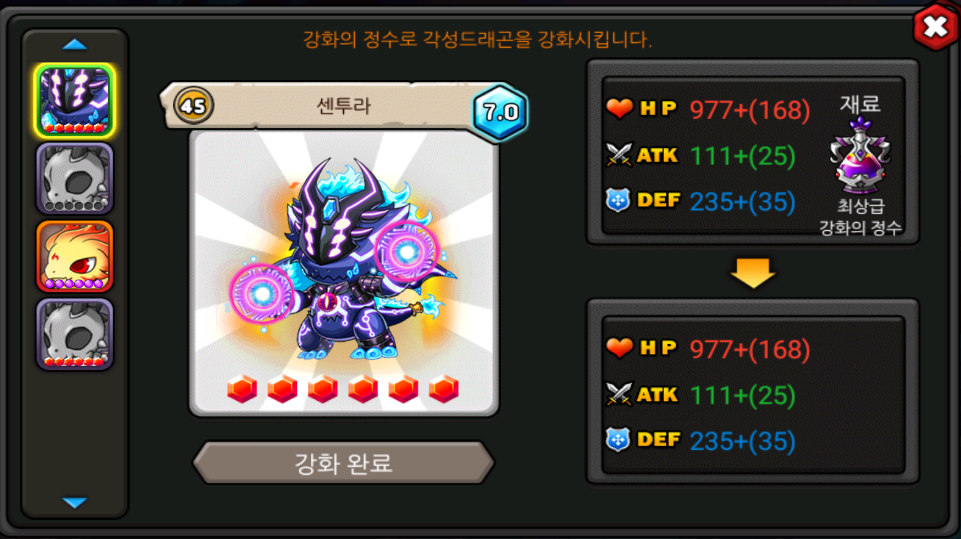961x539 pixels.
Task: Click the down arrow in dragon list
Action: [x=74, y=503]
